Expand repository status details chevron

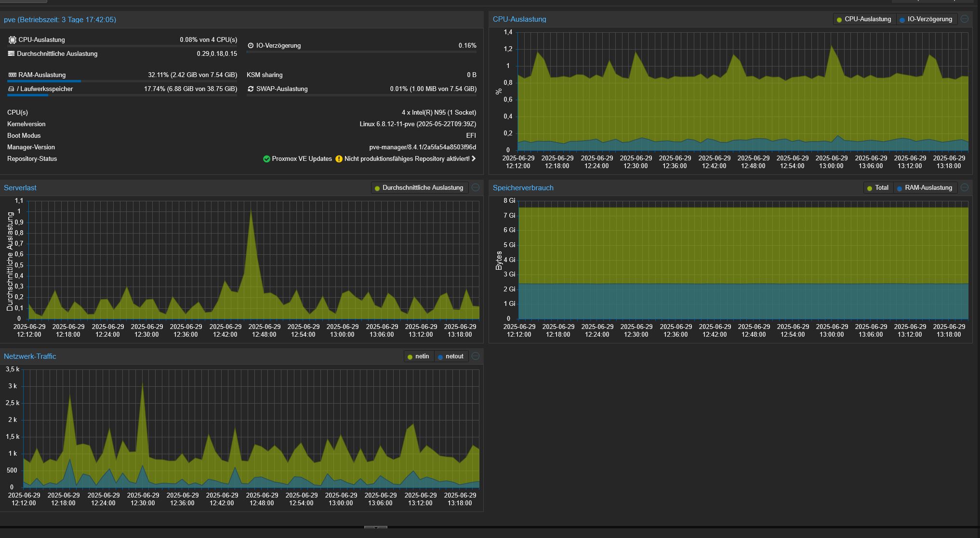click(x=474, y=158)
